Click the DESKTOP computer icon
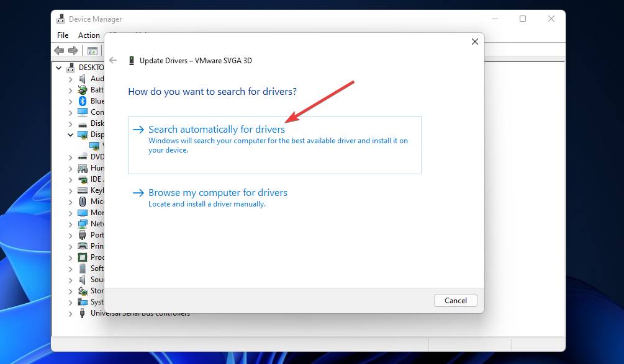Screen dimensions: 624x364 pyautogui.click(x=70, y=68)
